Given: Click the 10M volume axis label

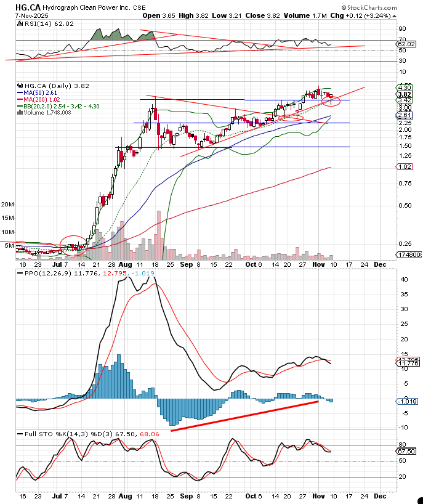Looking at the screenshot, I should tap(7, 232).
